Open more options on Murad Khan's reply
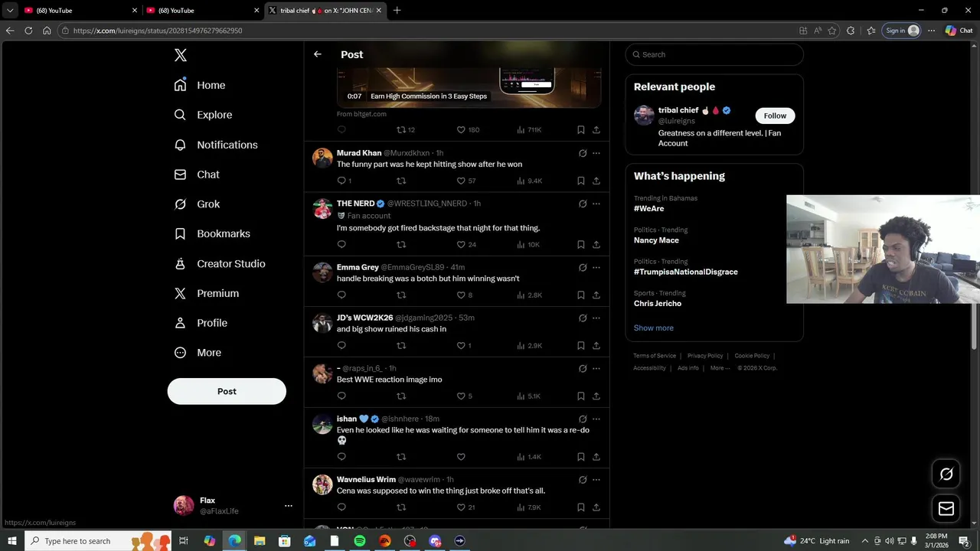The image size is (980, 551). [x=596, y=153]
